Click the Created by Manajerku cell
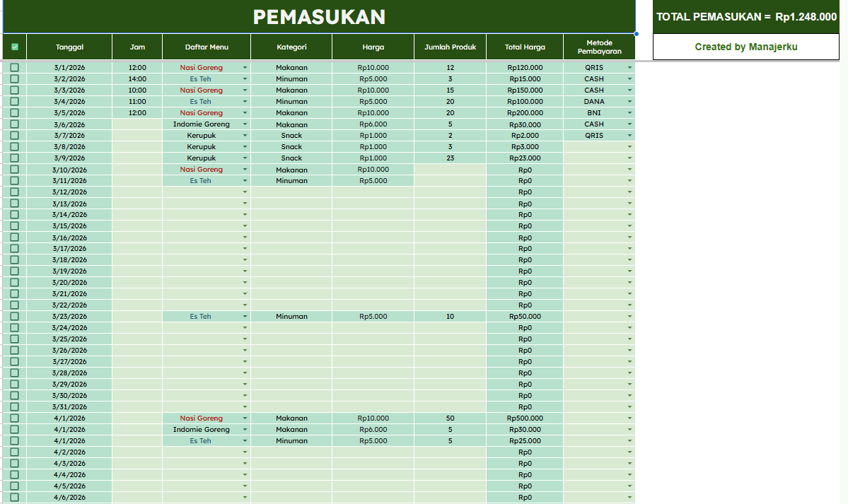 pos(746,47)
